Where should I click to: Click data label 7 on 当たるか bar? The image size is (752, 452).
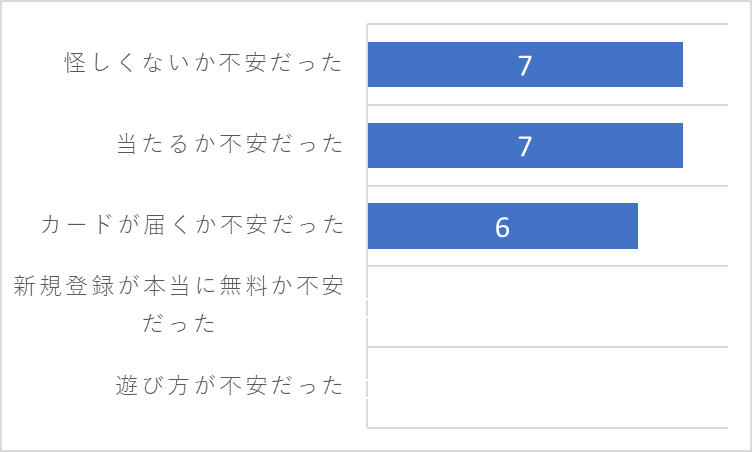pos(525,146)
